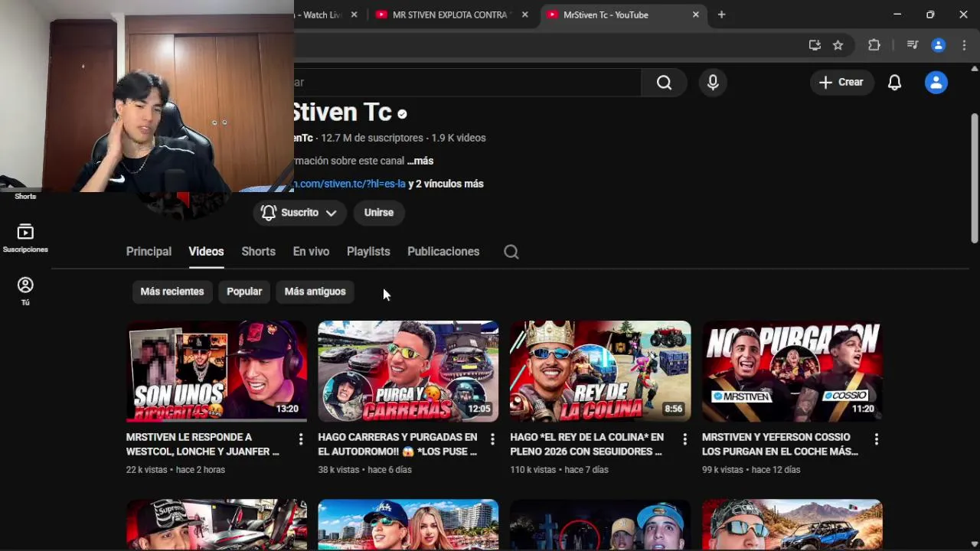
Task: Bookmark this page with star icon
Action: click(838, 45)
